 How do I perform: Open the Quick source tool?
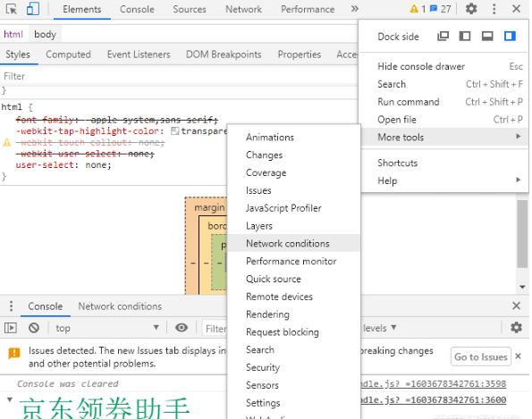coord(293,279)
